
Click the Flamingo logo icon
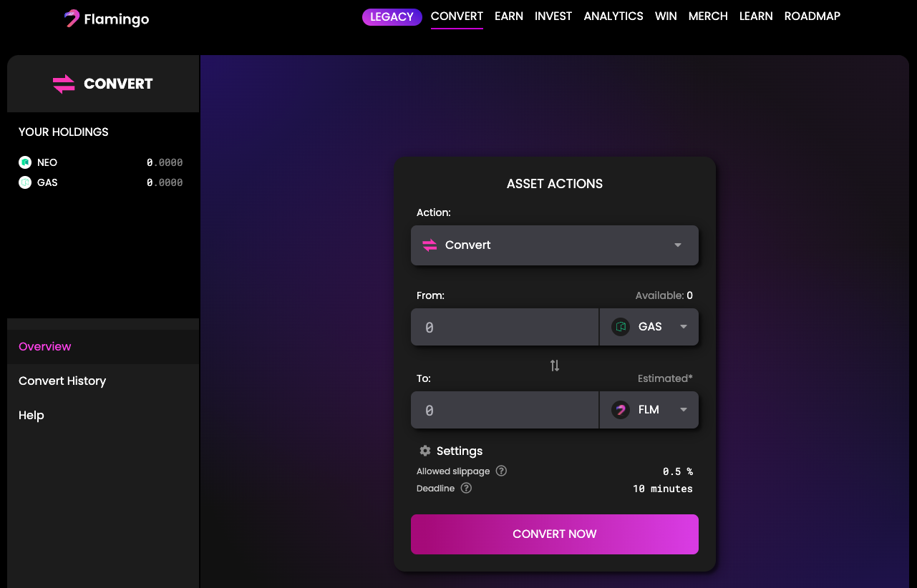pos(72,19)
